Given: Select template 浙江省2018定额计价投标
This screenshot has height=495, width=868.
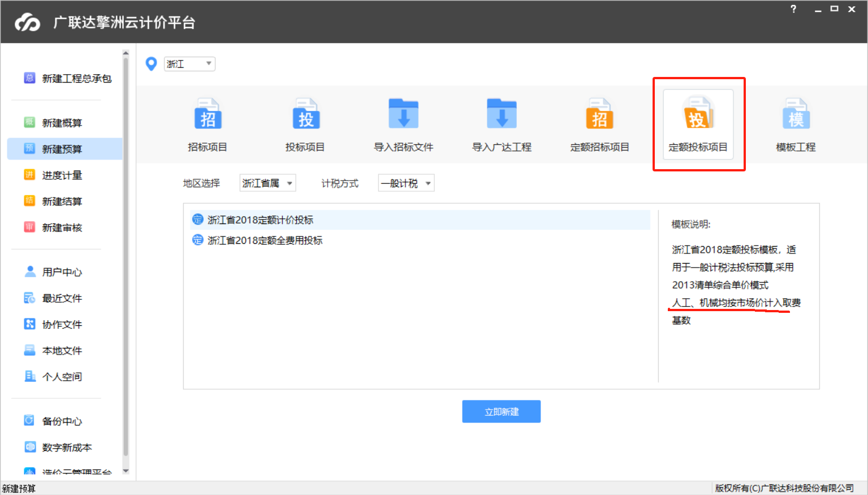Looking at the screenshot, I should pos(419,219).
